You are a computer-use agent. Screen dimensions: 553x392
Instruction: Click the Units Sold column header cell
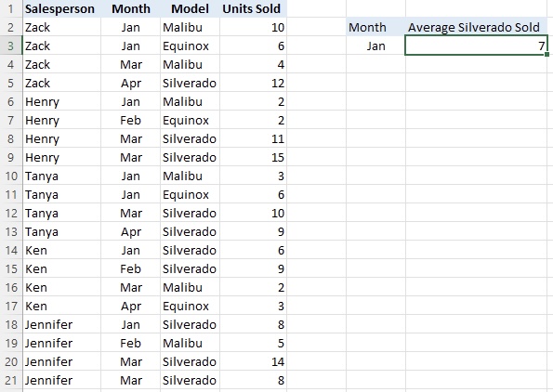point(253,8)
